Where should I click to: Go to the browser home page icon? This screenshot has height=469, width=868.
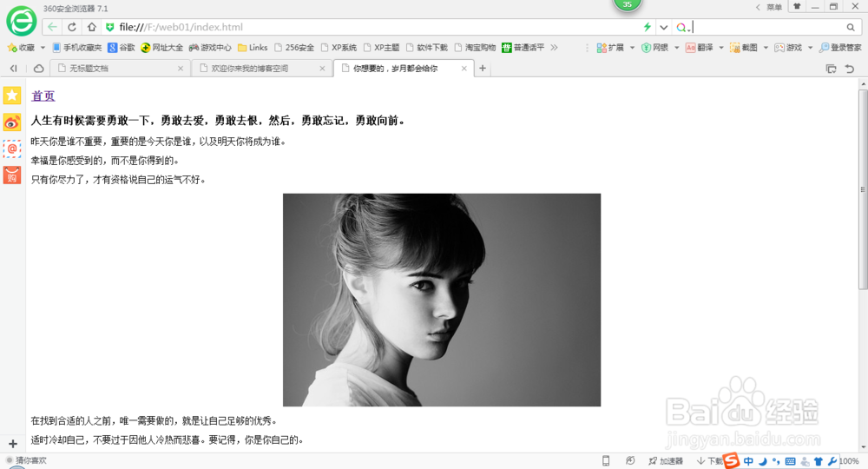tap(92, 27)
